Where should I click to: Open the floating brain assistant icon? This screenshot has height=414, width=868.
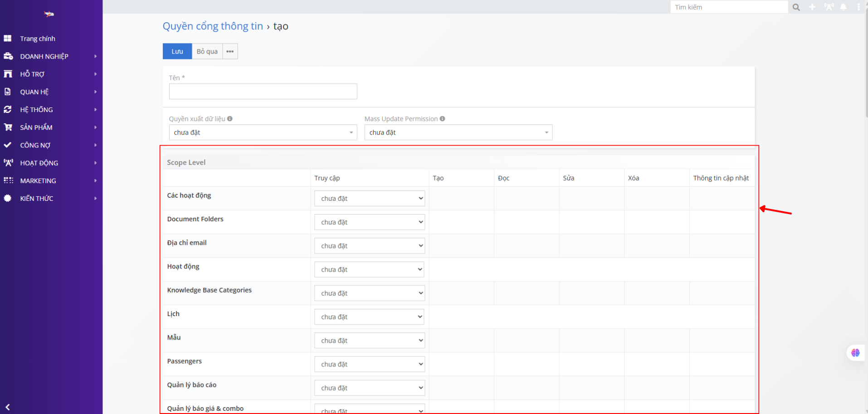pyautogui.click(x=855, y=353)
